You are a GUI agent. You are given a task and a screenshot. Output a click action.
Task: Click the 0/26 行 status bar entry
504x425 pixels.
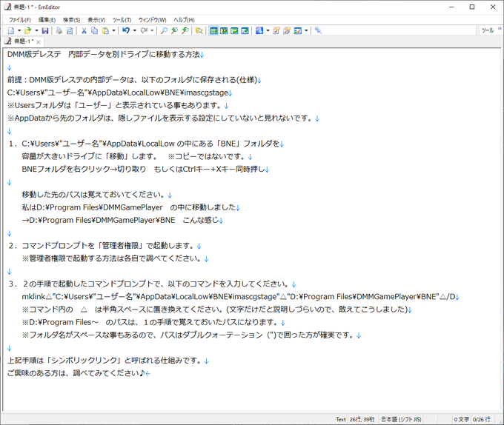pyautogui.click(x=481, y=419)
